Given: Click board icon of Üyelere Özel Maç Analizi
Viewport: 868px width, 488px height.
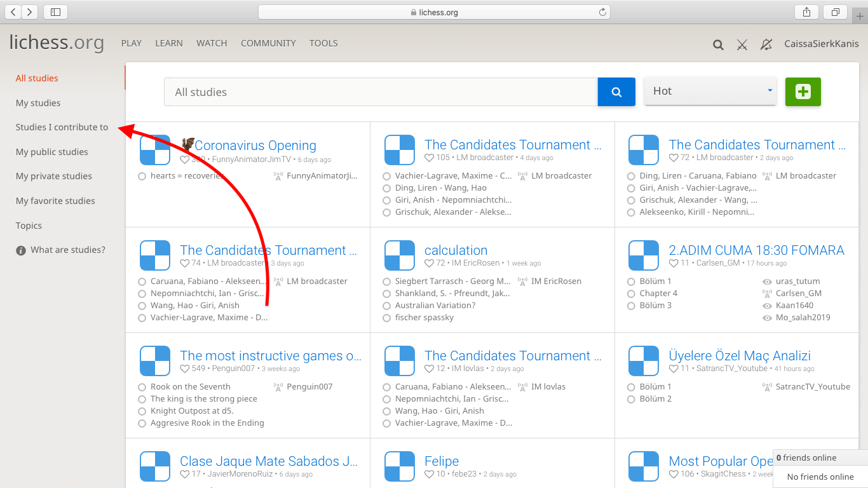Looking at the screenshot, I should (x=644, y=361).
